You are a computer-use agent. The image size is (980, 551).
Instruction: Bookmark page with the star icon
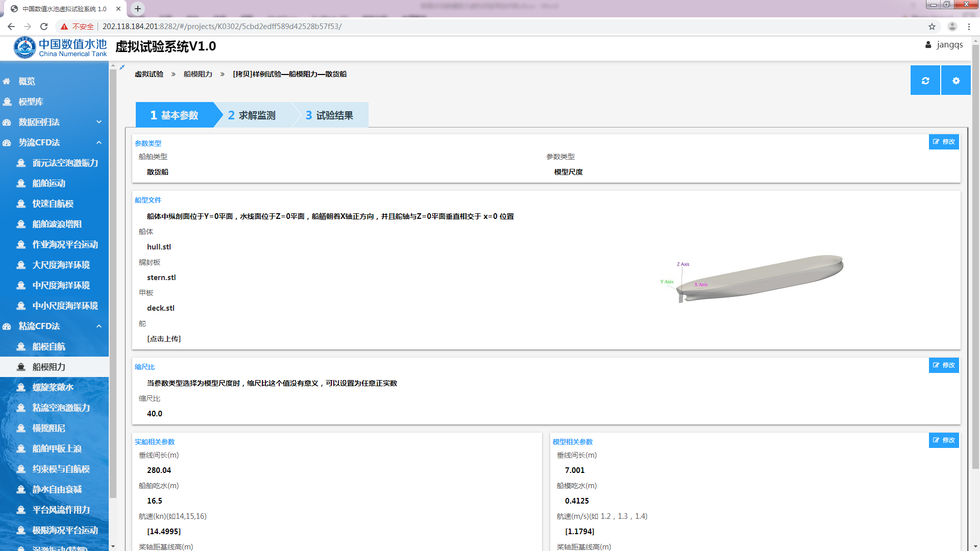pos(932,27)
